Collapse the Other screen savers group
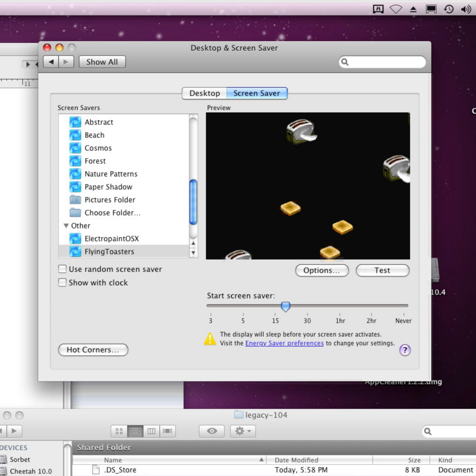 [x=66, y=226]
